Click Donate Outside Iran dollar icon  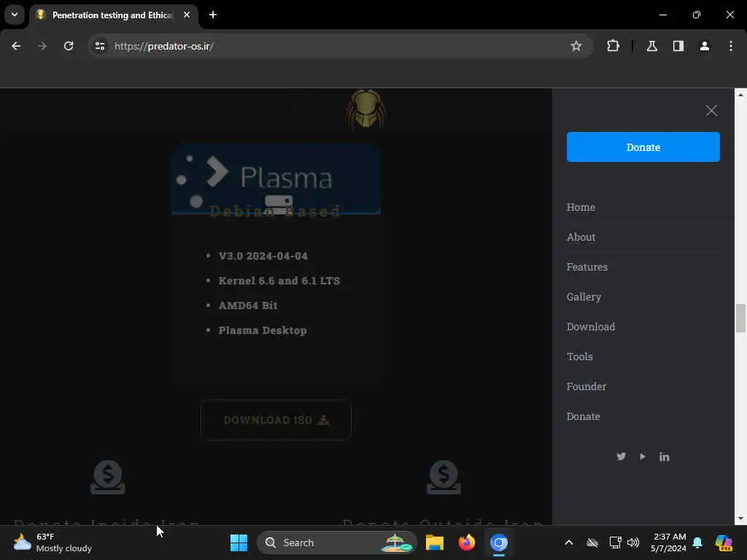444,477
